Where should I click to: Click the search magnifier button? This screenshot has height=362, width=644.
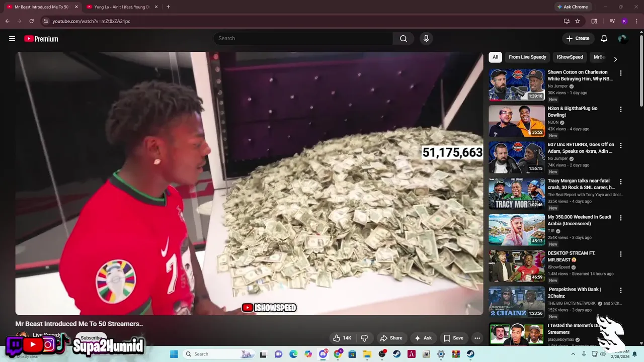404,38
